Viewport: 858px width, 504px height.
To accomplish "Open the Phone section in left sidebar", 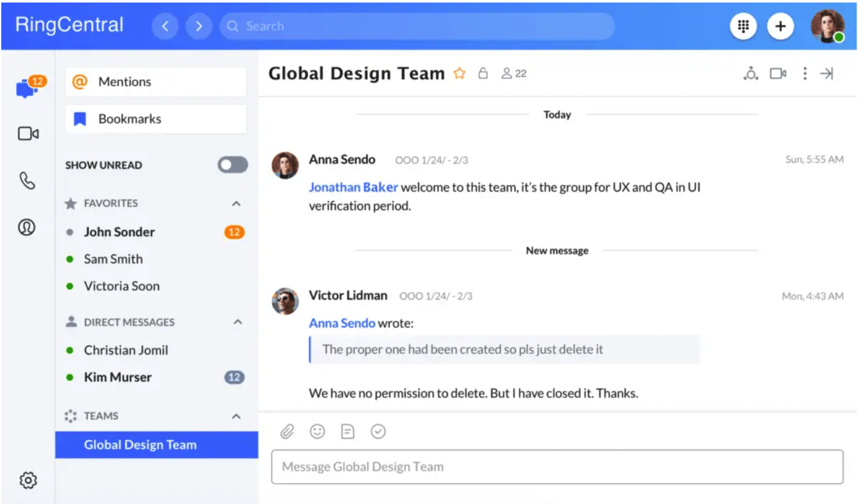I will 27,181.
